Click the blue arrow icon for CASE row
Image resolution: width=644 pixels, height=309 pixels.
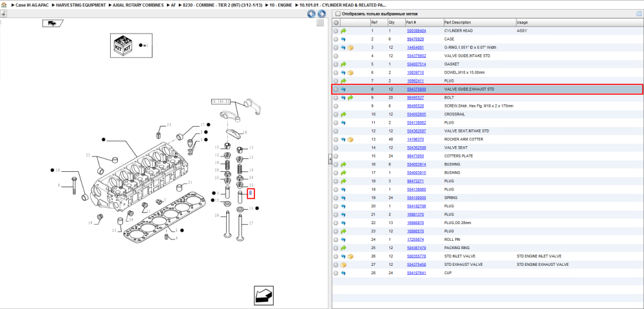(x=343, y=39)
